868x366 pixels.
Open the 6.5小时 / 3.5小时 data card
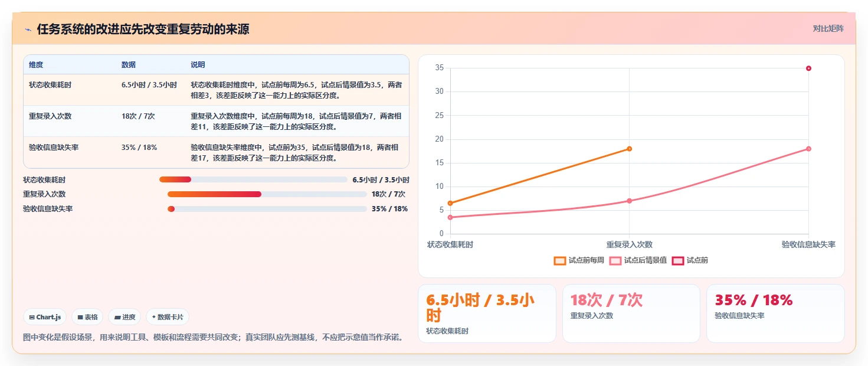[x=487, y=313]
